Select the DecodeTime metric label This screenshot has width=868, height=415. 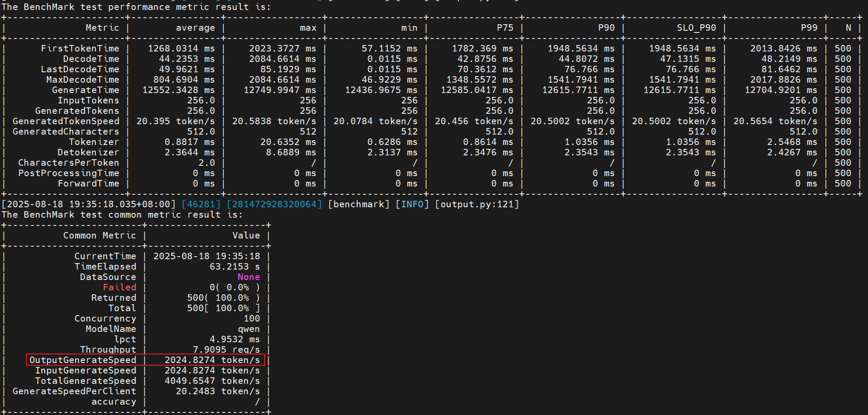click(91, 59)
